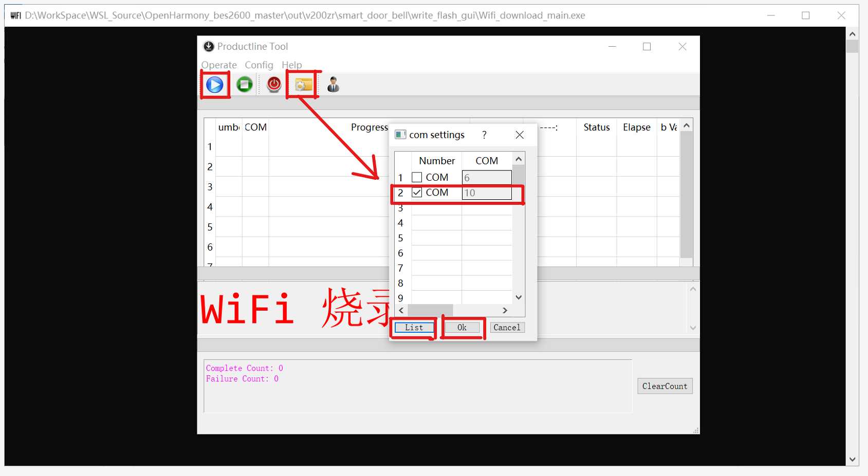This screenshot has height=476, width=868.
Task: Click the COM port field showing 10
Action: [x=486, y=193]
